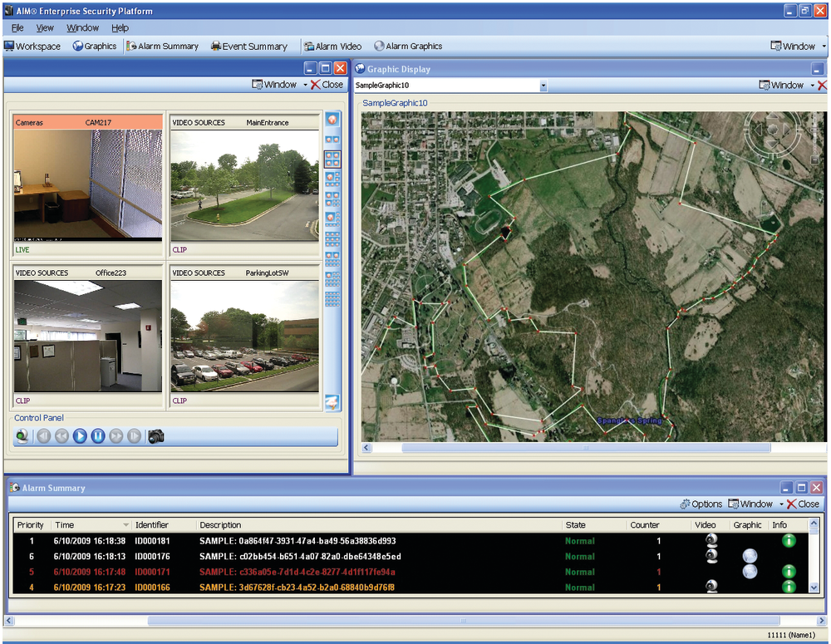831x644 pixels.
Task: Select the 2x2 four-camera layout icon
Action: click(x=332, y=158)
